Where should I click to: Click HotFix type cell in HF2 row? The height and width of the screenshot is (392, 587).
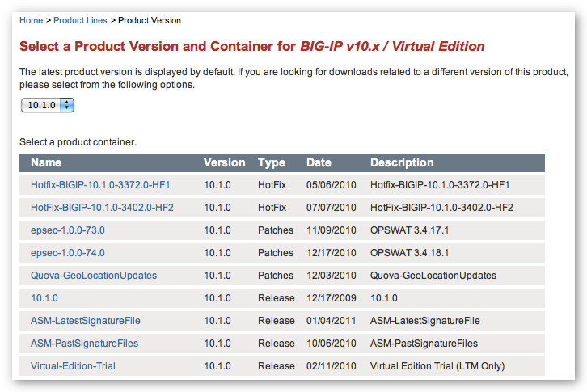pos(272,208)
